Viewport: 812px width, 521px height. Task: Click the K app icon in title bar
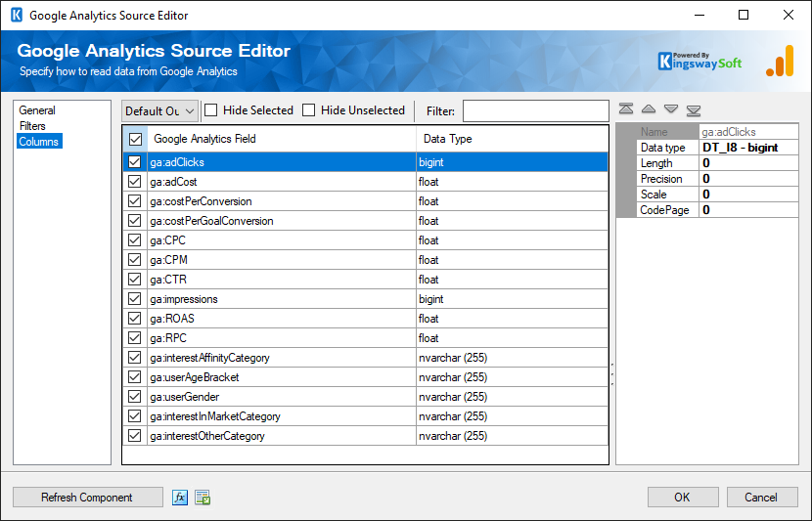[x=17, y=15]
